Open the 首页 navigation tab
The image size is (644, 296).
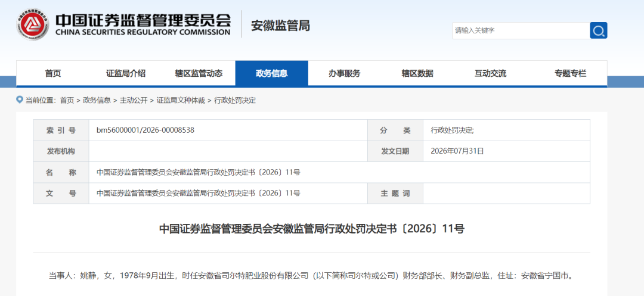coord(52,73)
